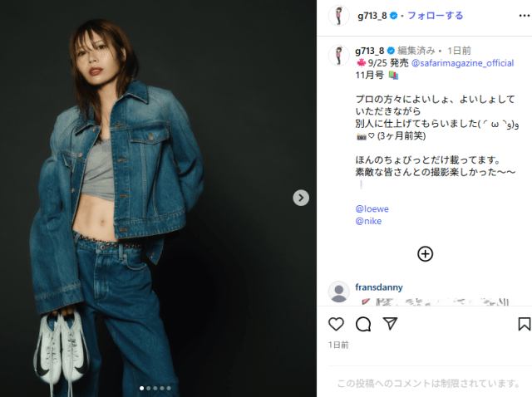The image size is (532, 397).
Task: Open the @nike tagged account
Action: point(368,221)
